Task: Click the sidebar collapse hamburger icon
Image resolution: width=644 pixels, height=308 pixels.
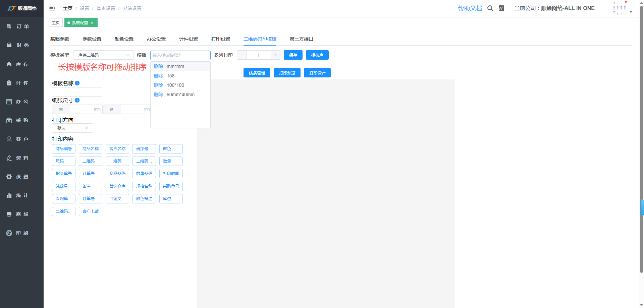Action: click(x=52, y=8)
